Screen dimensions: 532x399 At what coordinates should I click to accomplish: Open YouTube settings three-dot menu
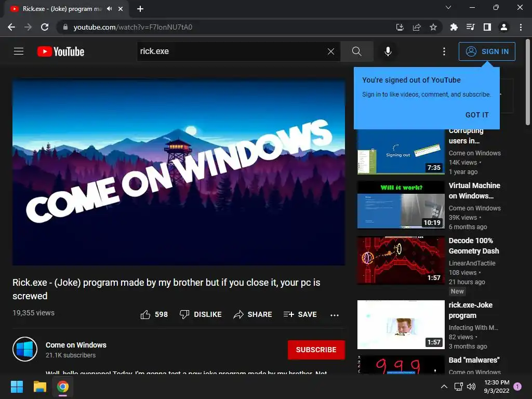point(444,51)
